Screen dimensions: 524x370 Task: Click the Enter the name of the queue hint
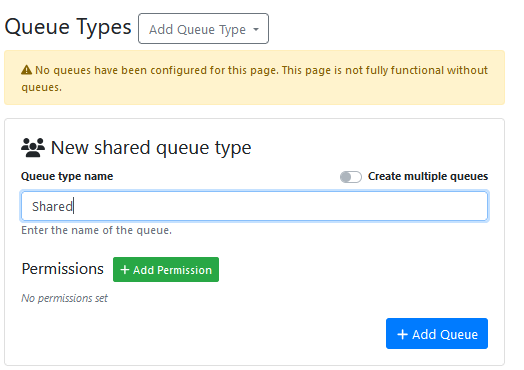click(96, 230)
